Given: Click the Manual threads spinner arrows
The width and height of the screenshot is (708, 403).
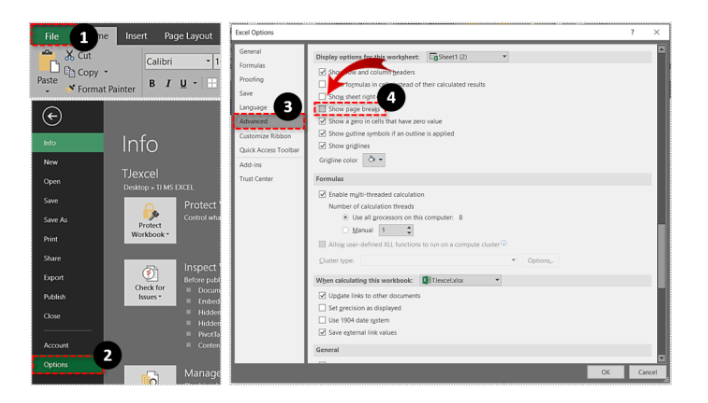Looking at the screenshot, I should click(409, 230).
